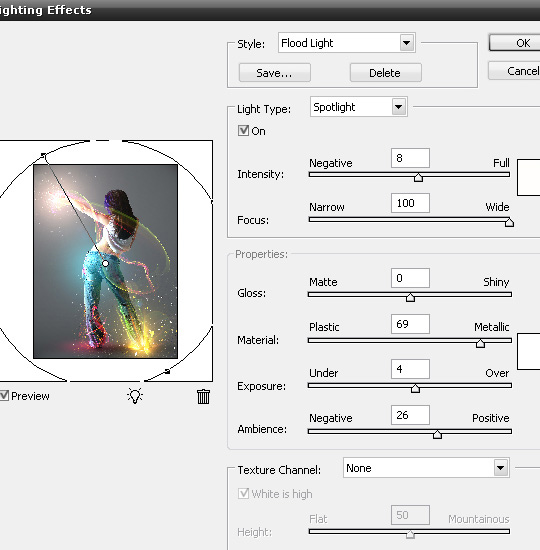Expand the Light Type Spotlight dropdown
This screenshot has width=540, height=550.
click(x=359, y=107)
